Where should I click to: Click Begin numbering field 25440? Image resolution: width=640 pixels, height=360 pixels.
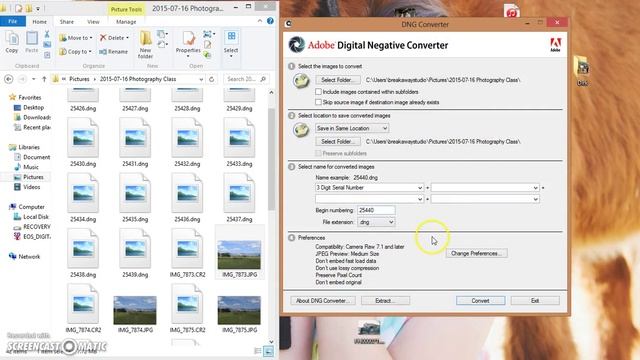pos(376,210)
